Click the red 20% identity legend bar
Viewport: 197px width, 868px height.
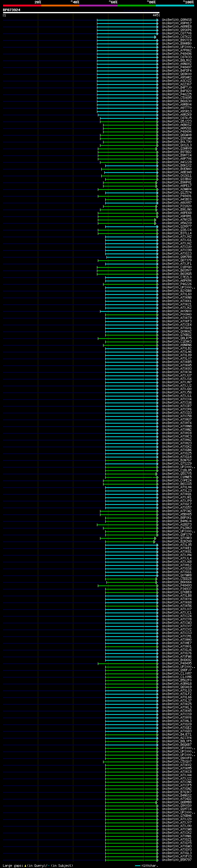(x=22, y=6)
